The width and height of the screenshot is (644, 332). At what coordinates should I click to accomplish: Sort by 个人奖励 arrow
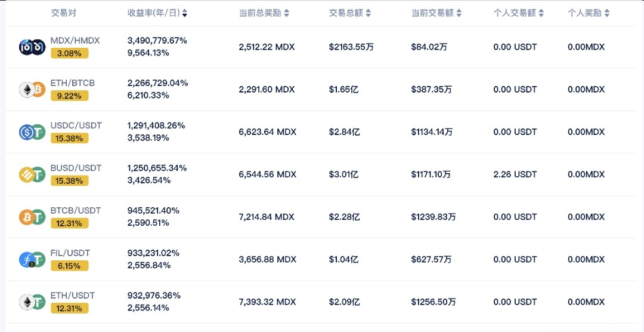pos(606,13)
